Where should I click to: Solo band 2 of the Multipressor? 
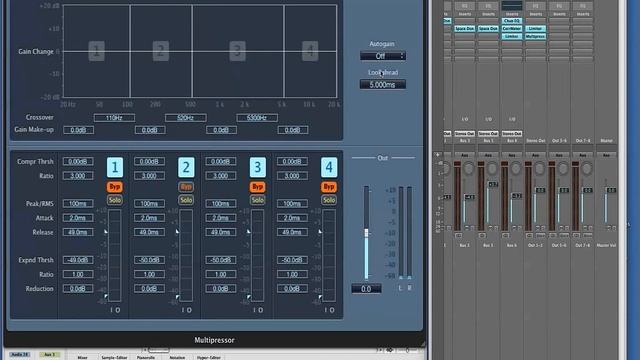coord(186,200)
